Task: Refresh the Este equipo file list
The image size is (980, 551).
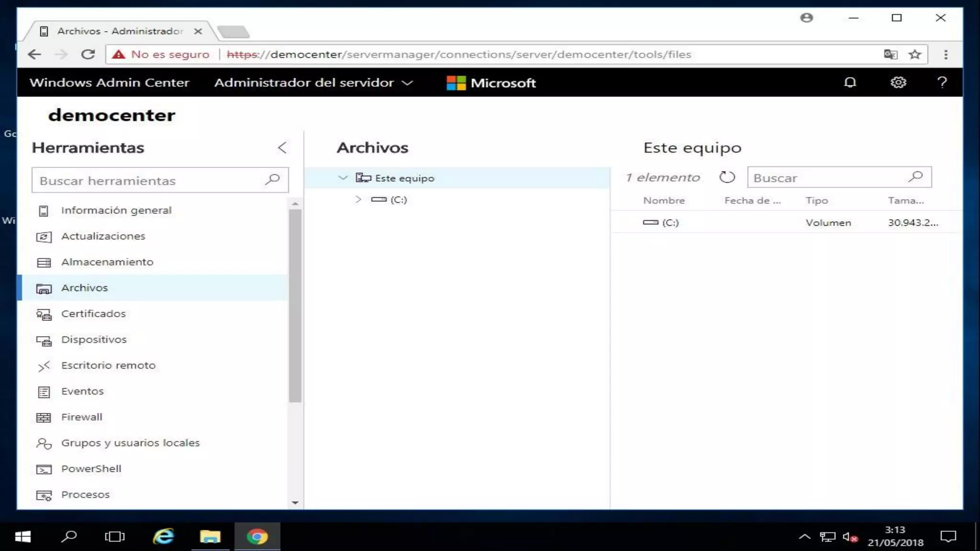Action: click(727, 177)
